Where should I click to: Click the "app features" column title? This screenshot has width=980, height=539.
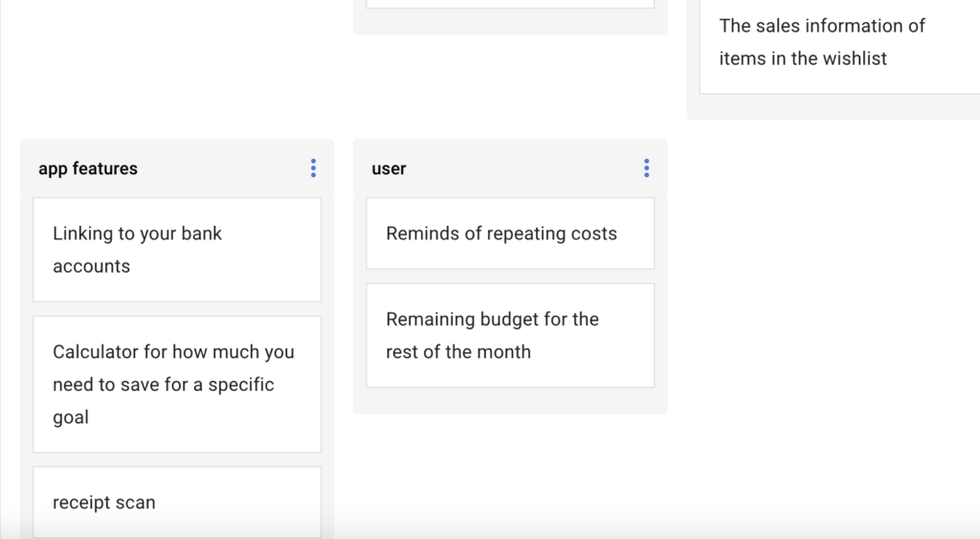[88, 168]
